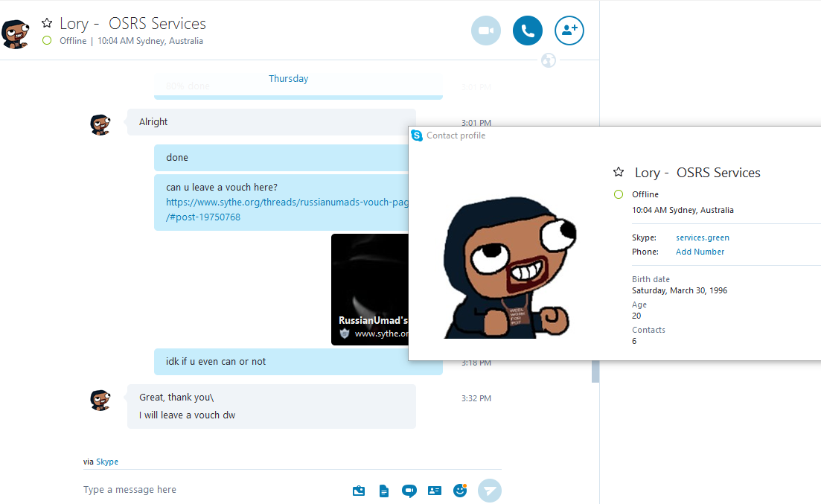Image resolution: width=821 pixels, height=504 pixels.
Task: Open Lory's avatar in the chat header
Action: (16, 34)
